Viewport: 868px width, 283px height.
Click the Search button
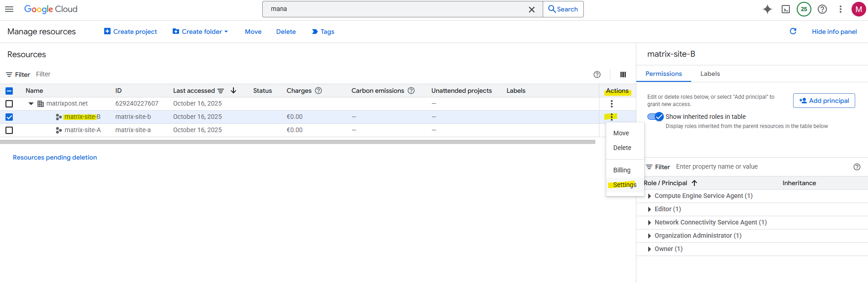pyautogui.click(x=563, y=9)
